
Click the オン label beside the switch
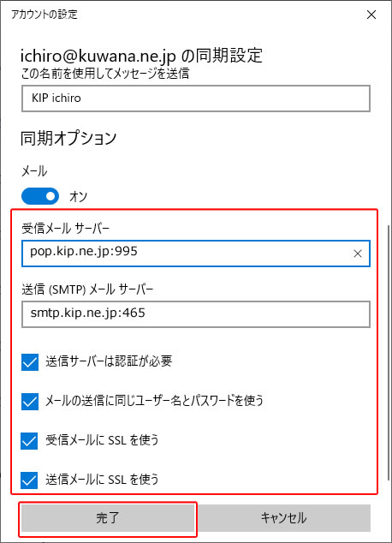(78, 196)
